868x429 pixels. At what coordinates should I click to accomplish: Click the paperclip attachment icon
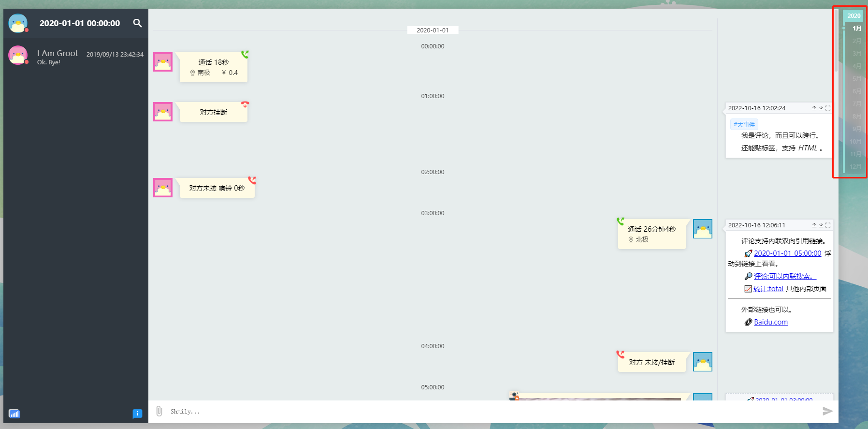(159, 411)
